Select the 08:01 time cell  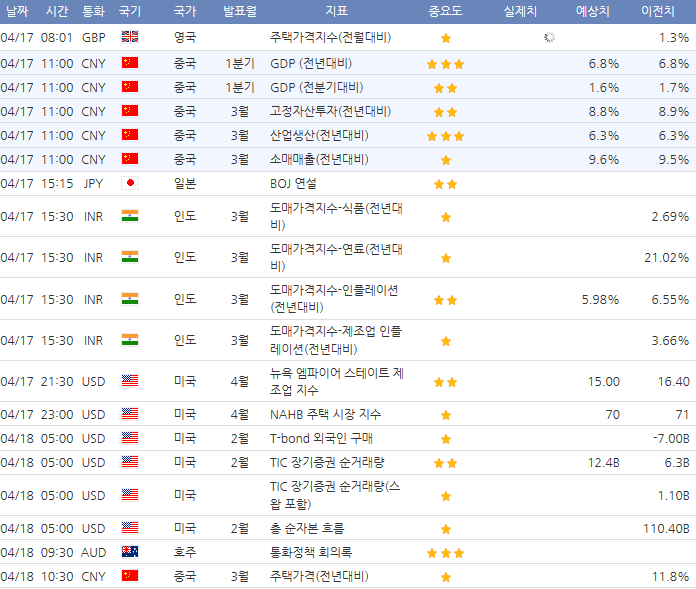pos(57,37)
